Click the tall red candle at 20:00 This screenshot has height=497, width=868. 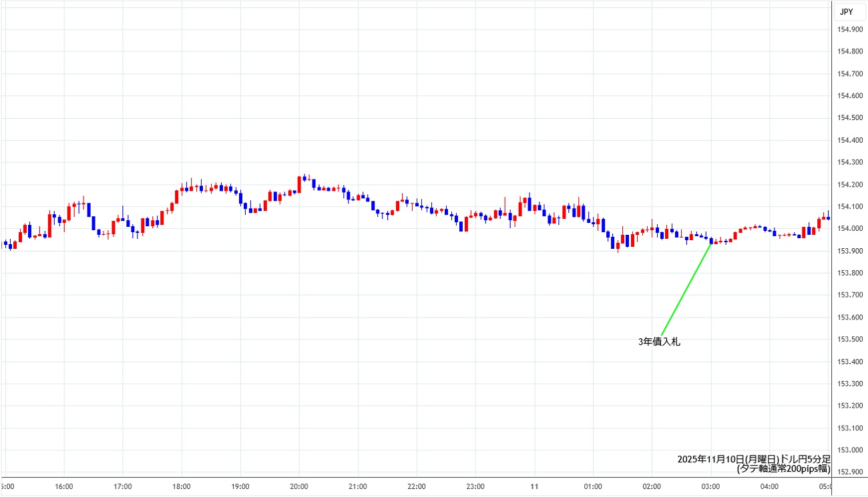(299, 184)
